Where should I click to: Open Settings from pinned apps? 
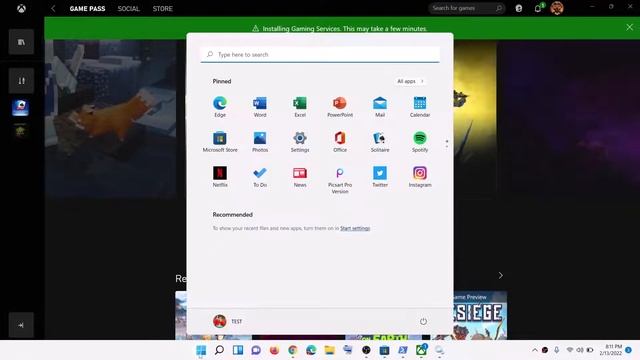pos(300,142)
